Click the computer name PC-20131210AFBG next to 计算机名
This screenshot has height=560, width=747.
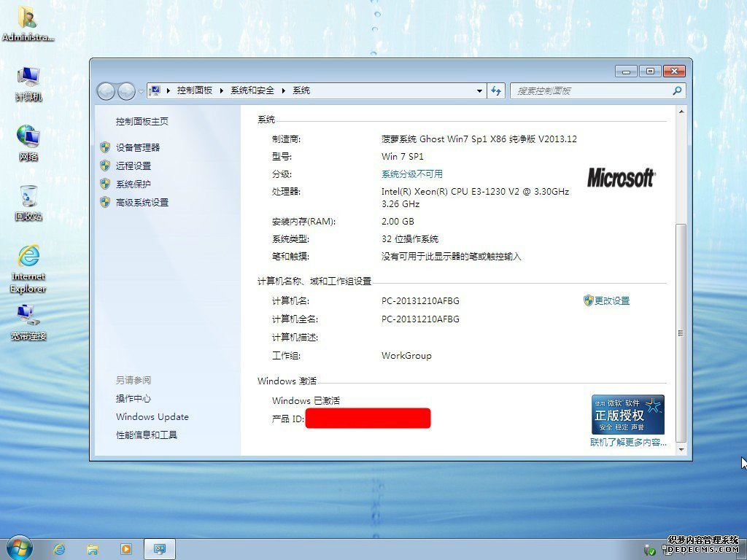[421, 301]
